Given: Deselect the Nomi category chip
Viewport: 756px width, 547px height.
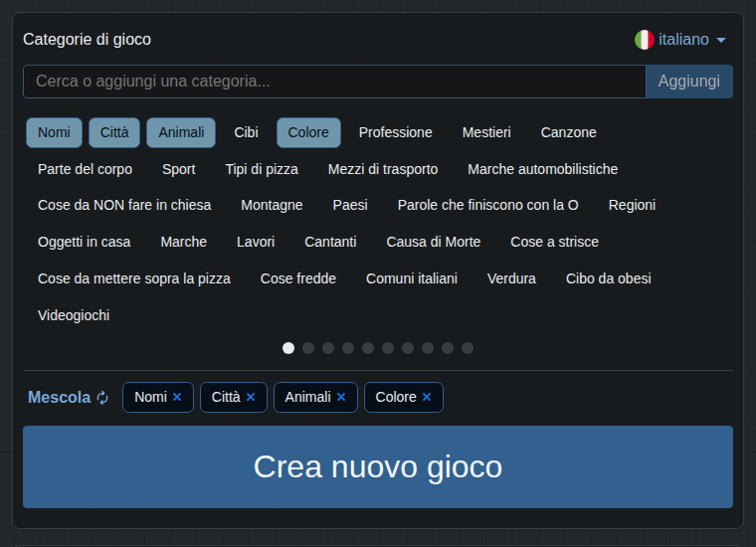Looking at the screenshot, I should click(x=54, y=132).
